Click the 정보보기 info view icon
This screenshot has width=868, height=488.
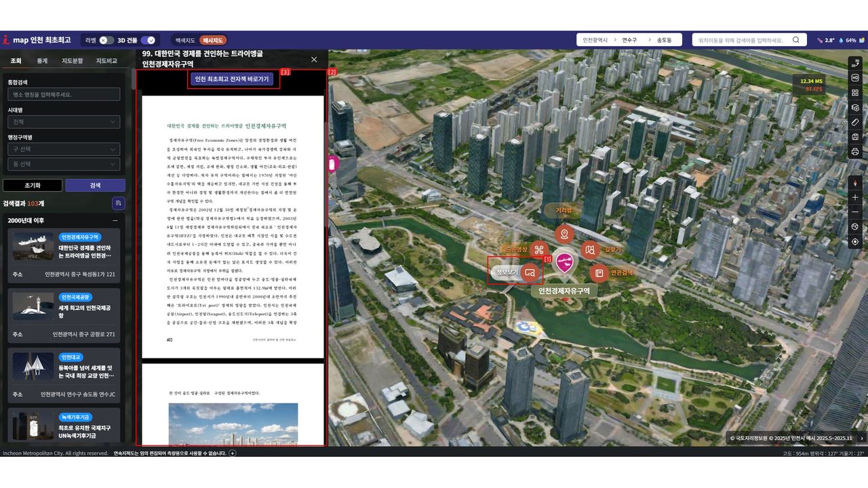point(530,272)
